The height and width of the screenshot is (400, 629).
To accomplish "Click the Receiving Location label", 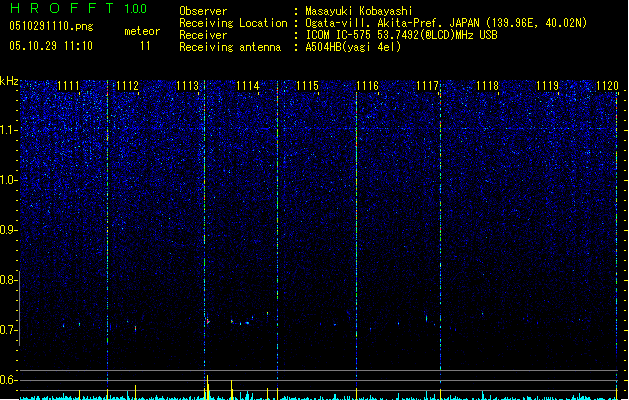I will click(233, 23).
